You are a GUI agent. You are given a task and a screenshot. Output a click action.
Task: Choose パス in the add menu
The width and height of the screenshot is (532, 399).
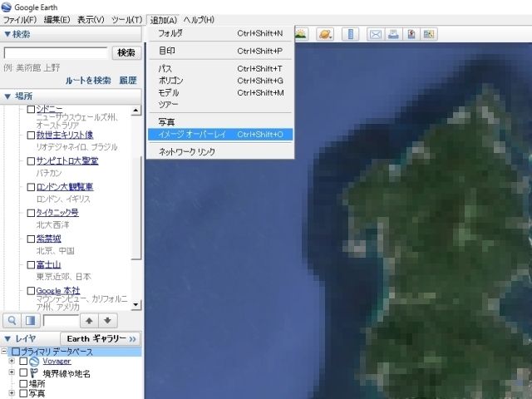pos(220,68)
